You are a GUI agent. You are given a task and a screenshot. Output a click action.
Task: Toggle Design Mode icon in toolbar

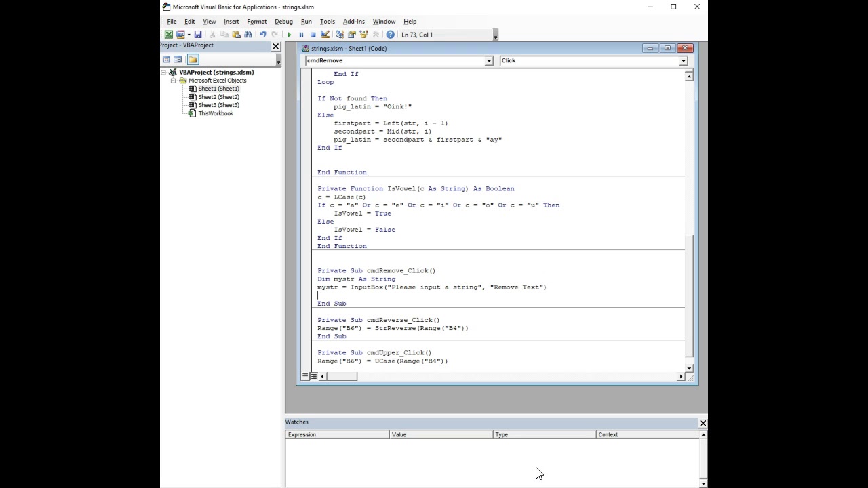tap(325, 35)
